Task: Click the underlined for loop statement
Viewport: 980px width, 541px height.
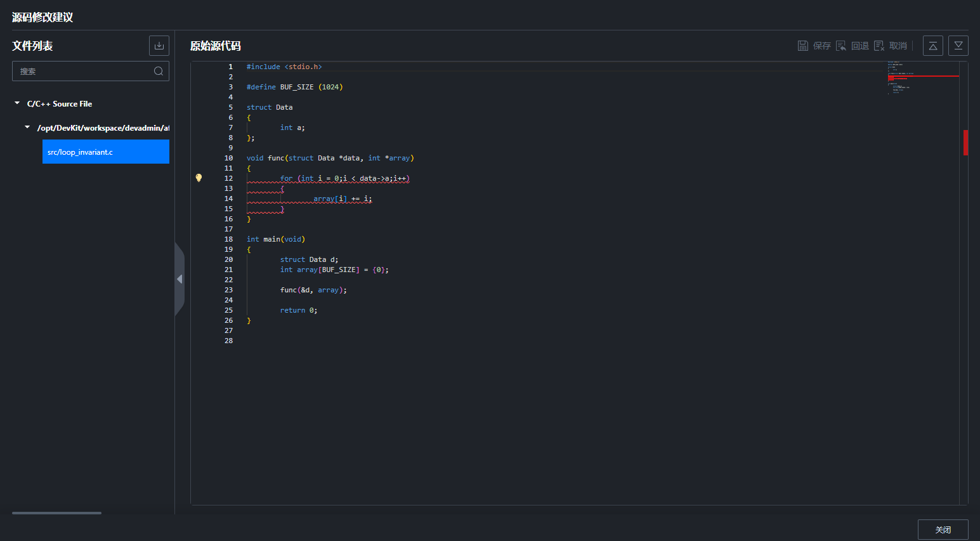Action: [x=345, y=178]
